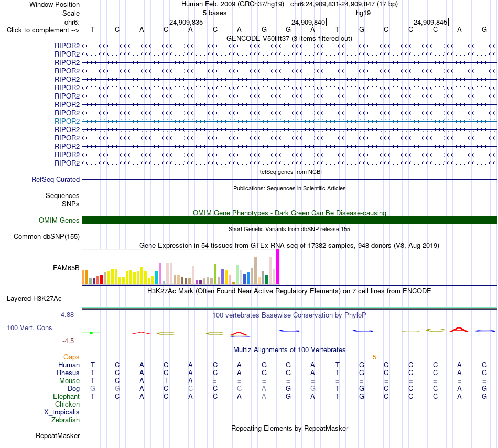The height and width of the screenshot is (448, 498).
Task: Click the Scale track label
Action: pyautogui.click(x=71, y=13)
